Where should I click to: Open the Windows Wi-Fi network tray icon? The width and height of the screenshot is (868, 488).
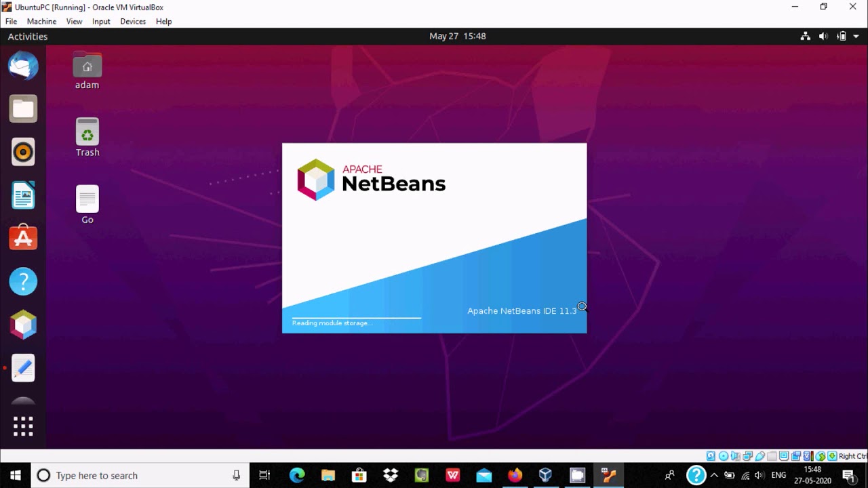click(745, 475)
